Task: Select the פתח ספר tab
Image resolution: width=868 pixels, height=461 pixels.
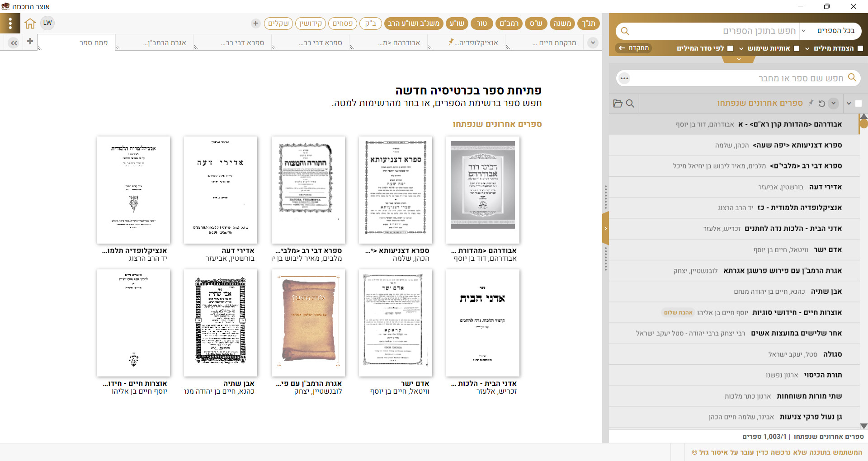Action: [76, 42]
